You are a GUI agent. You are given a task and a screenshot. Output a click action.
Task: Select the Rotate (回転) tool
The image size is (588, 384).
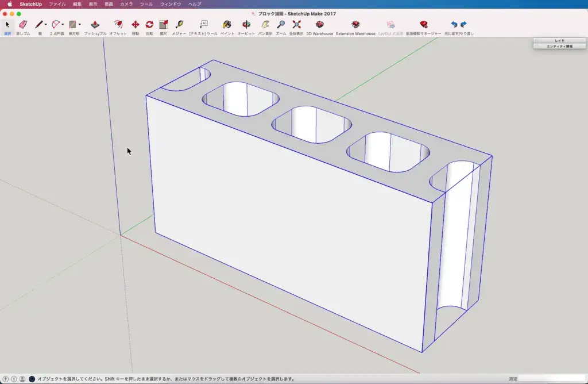tap(149, 25)
